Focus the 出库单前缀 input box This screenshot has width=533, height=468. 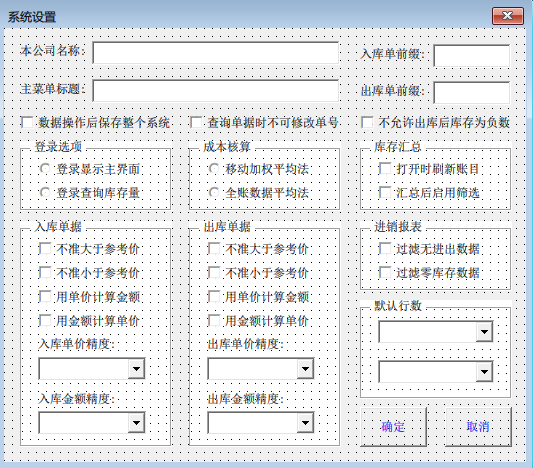[x=471, y=92]
